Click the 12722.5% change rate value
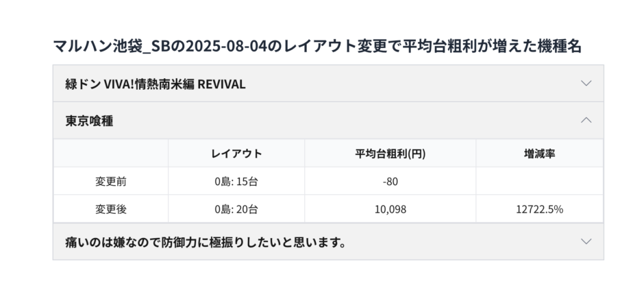Image resolution: width=644 pixels, height=288 pixels. [539, 209]
